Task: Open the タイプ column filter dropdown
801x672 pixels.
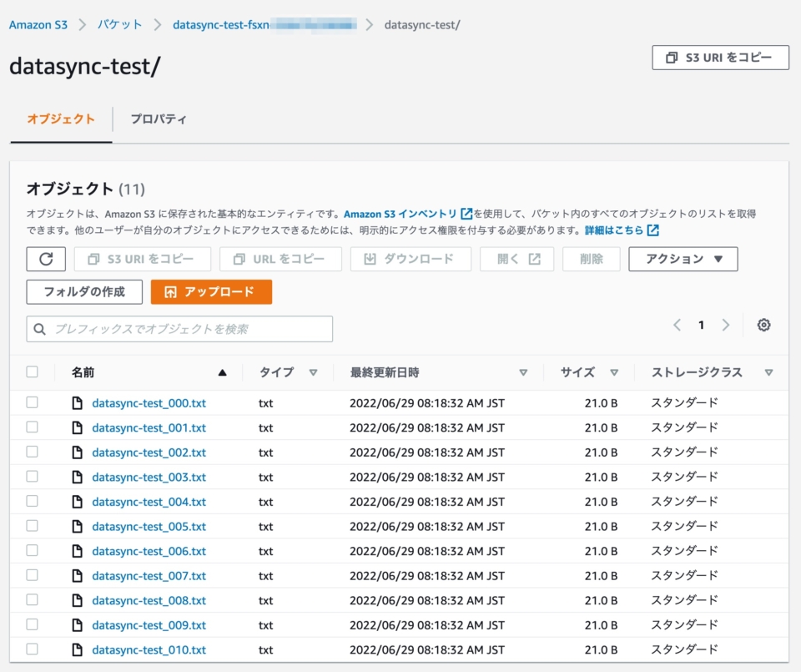Action: point(313,372)
